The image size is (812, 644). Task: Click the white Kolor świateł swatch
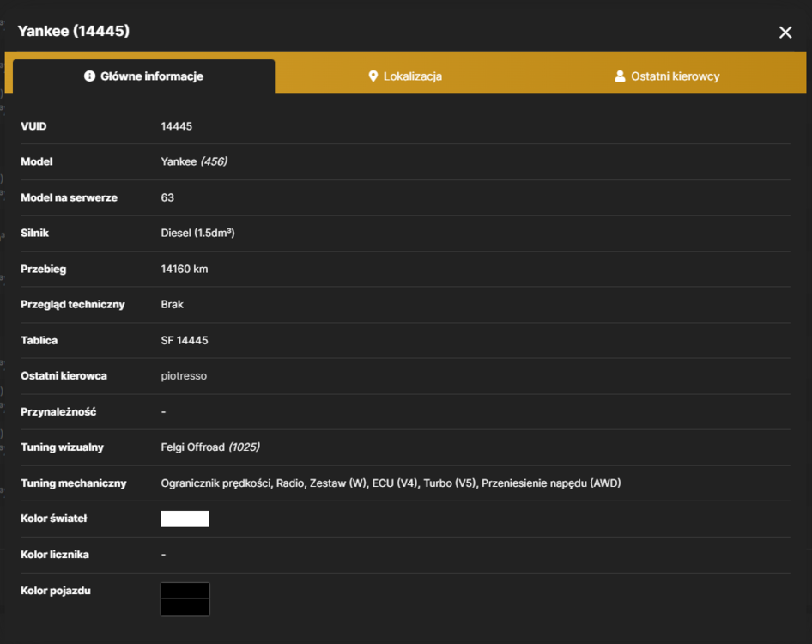pos(185,519)
